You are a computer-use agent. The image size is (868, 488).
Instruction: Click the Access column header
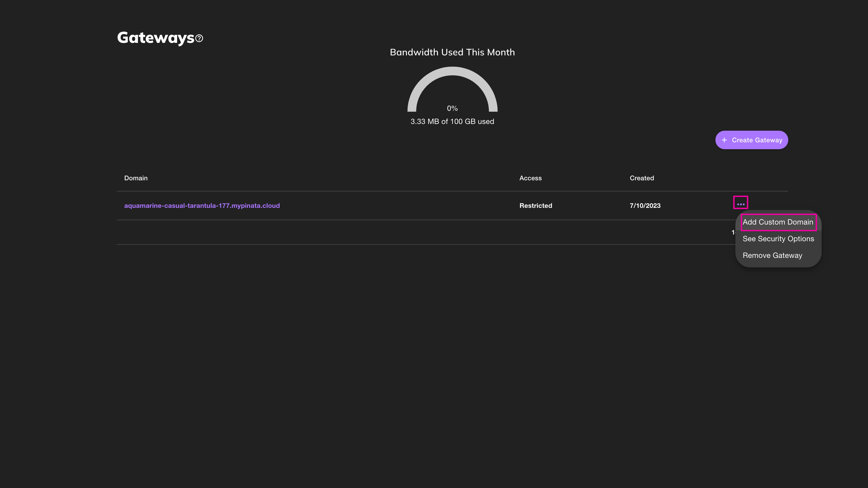click(x=530, y=178)
